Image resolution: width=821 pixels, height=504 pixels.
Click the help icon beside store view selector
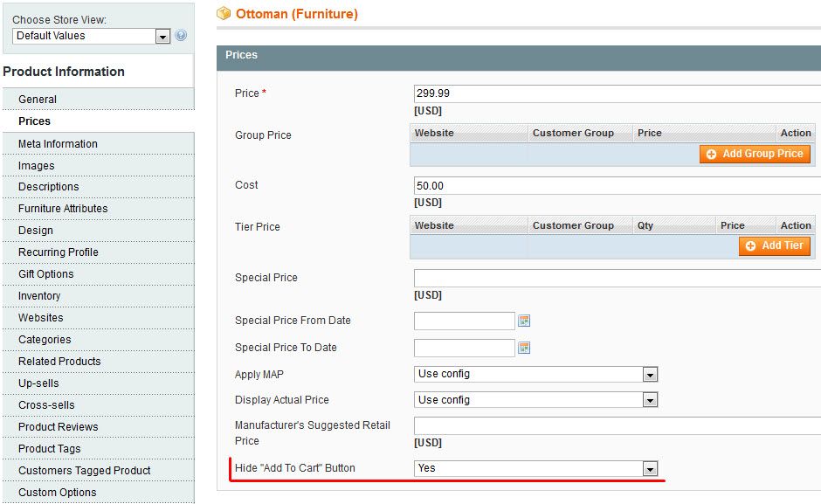click(181, 36)
